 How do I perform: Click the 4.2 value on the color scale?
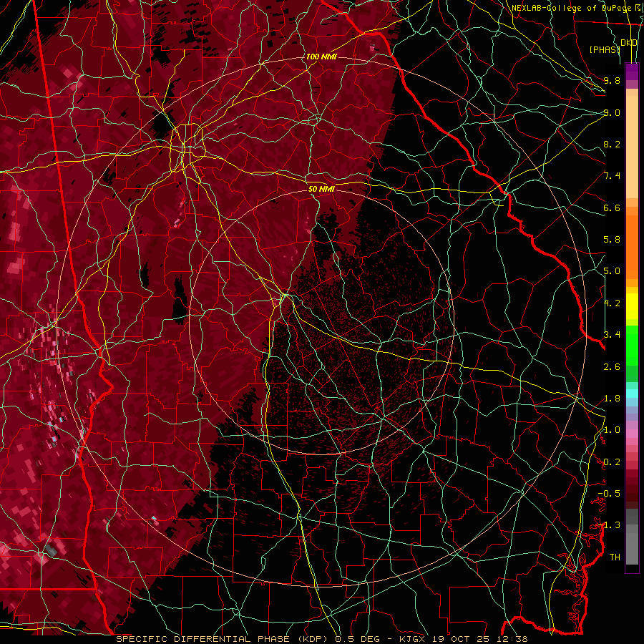pos(612,303)
